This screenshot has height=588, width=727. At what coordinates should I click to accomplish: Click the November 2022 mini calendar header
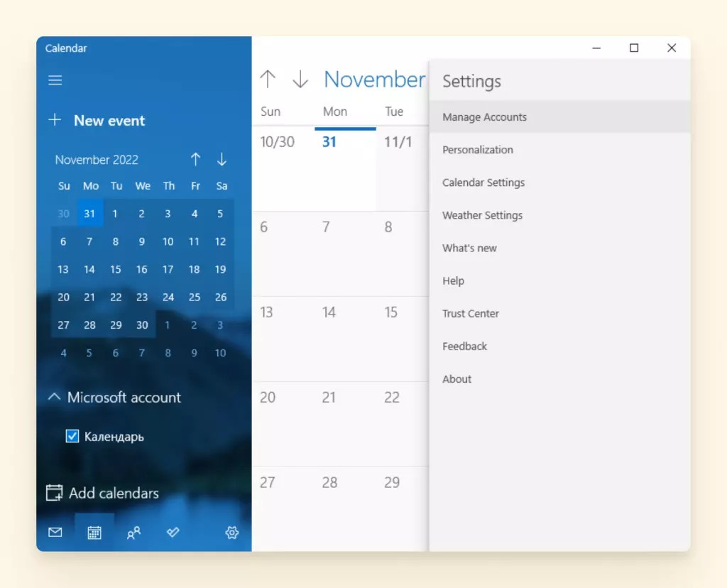click(x=97, y=159)
